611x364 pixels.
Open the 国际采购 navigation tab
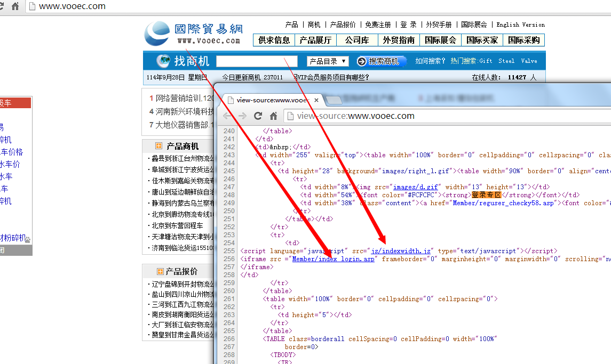coord(523,40)
